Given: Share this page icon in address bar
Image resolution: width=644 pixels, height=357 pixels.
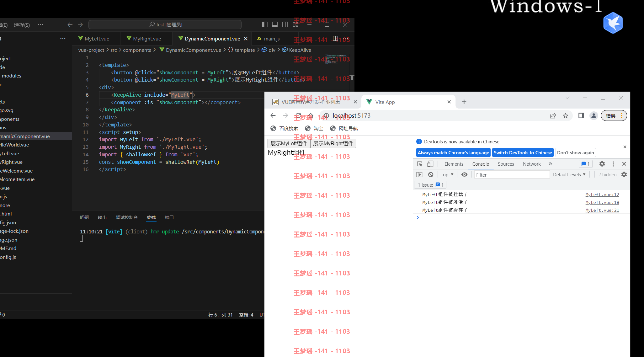Looking at the screenshot, I should [553, 116].
